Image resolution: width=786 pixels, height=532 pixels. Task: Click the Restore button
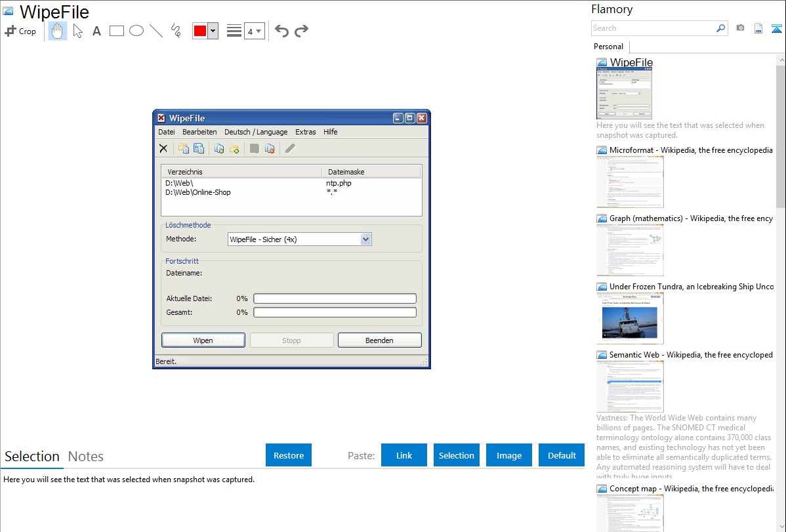point(289,455)
